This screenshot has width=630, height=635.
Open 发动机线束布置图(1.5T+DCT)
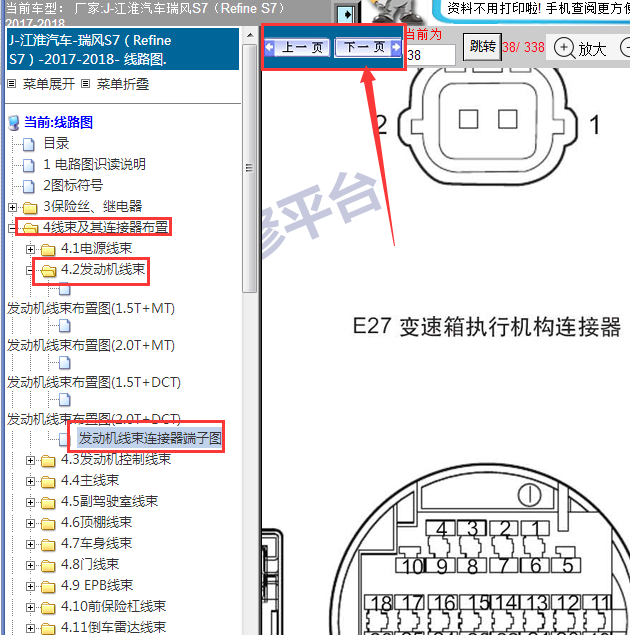[x=94, y=382]
